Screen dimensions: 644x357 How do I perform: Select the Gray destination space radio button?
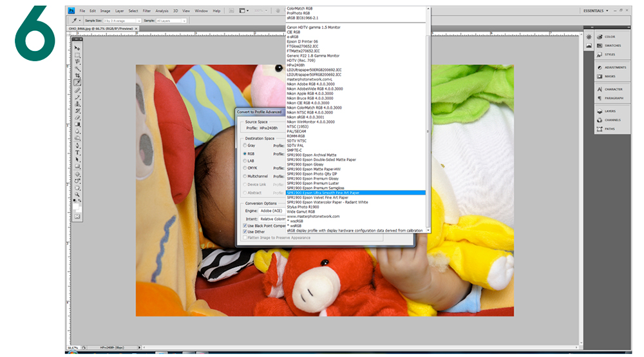coord(245,146)
